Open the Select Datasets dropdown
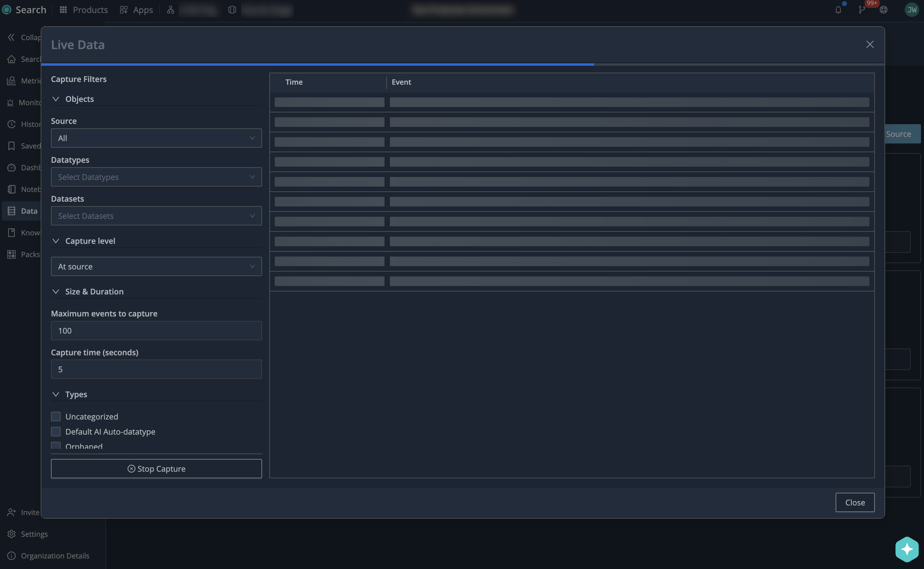The width and height of the screenshot is (924, 569). click(x=156, y=215)
